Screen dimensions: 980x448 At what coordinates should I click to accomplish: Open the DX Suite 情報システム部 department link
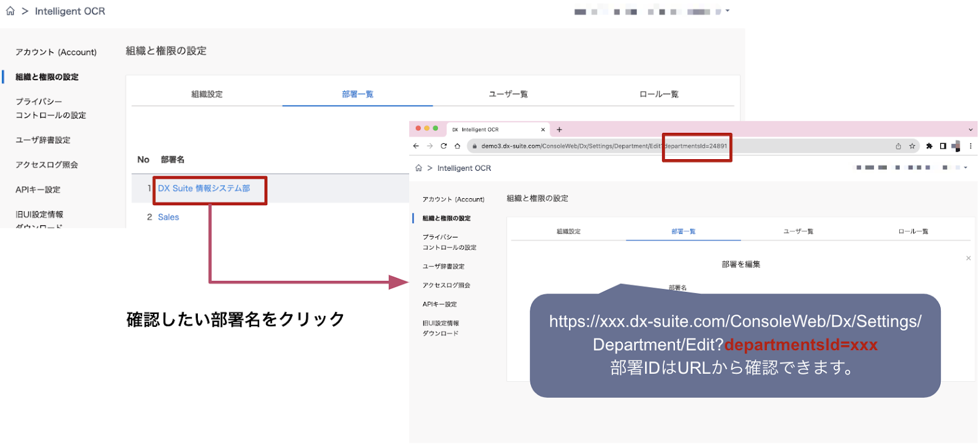(x=204, y=189)
